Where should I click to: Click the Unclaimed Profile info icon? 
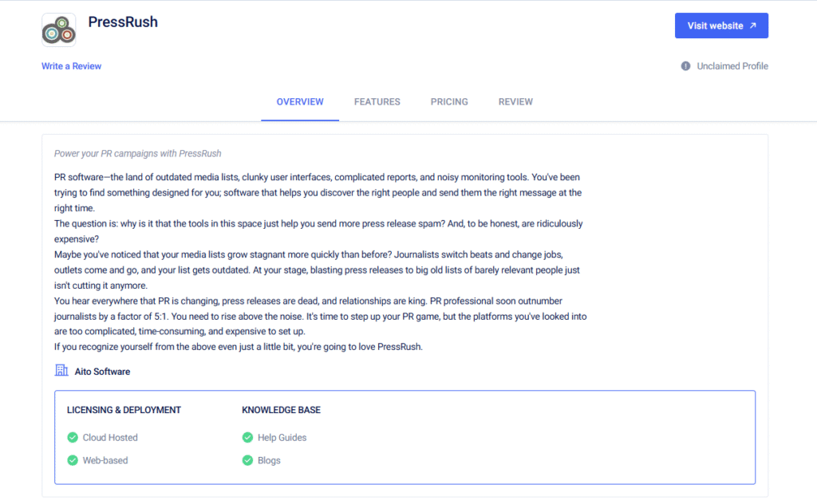pos(685,66)
